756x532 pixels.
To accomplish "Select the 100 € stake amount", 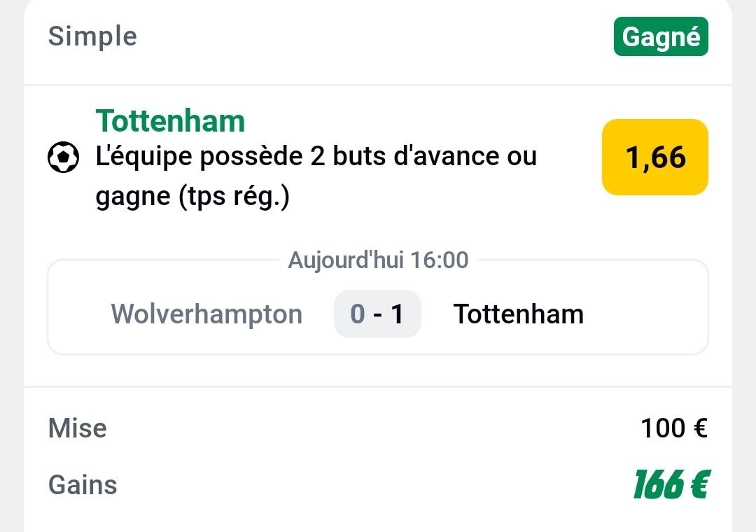I will tap(674, 428).
